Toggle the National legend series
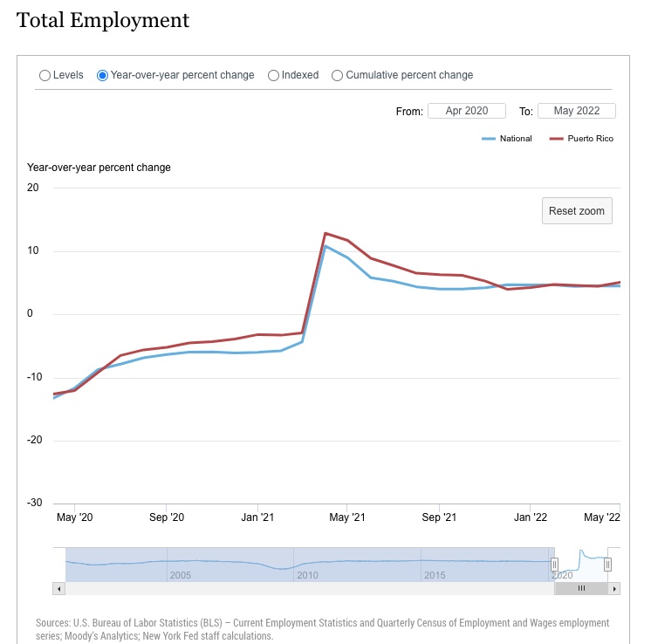The height and width of the screenshot is (644, 651). (x=506, y=138)
